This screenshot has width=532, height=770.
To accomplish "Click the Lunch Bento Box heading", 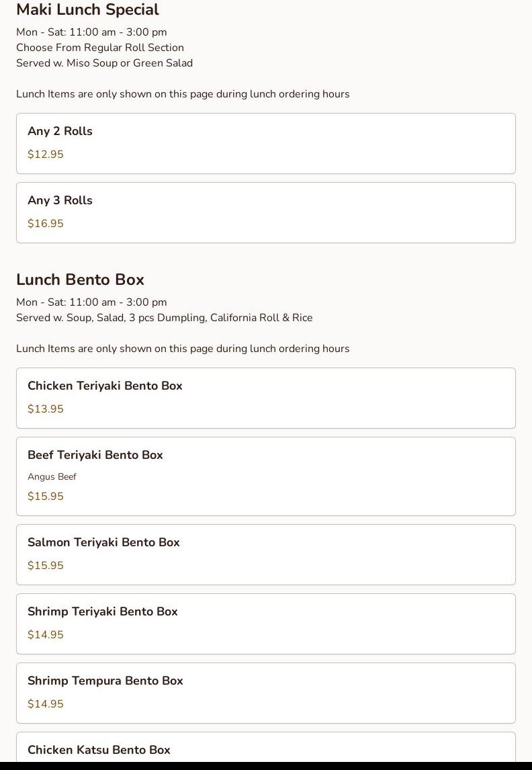I will coord(80,280).
